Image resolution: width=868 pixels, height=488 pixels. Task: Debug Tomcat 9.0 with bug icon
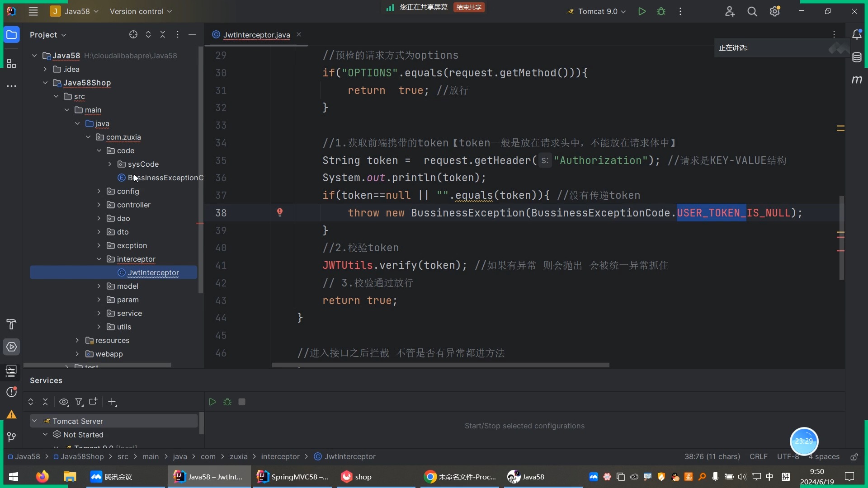click(661, 11)
